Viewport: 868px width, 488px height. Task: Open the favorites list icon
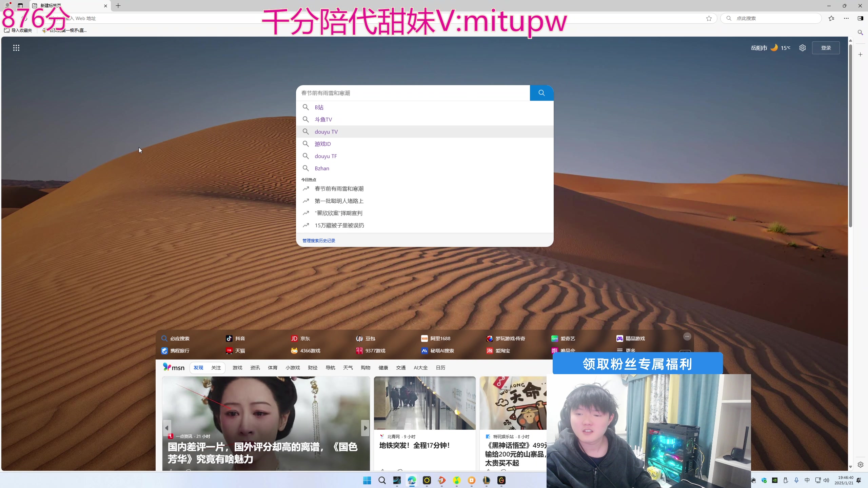831,18
